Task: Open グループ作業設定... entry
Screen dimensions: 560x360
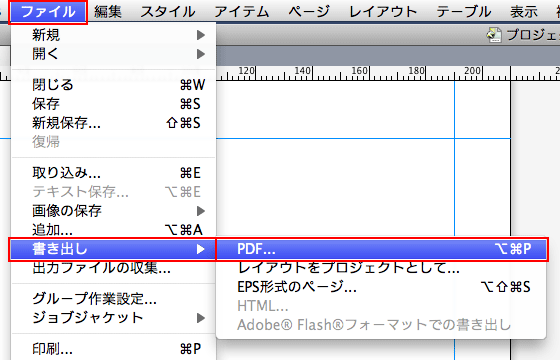Action: pyautogui.click(x=114, y=299)
